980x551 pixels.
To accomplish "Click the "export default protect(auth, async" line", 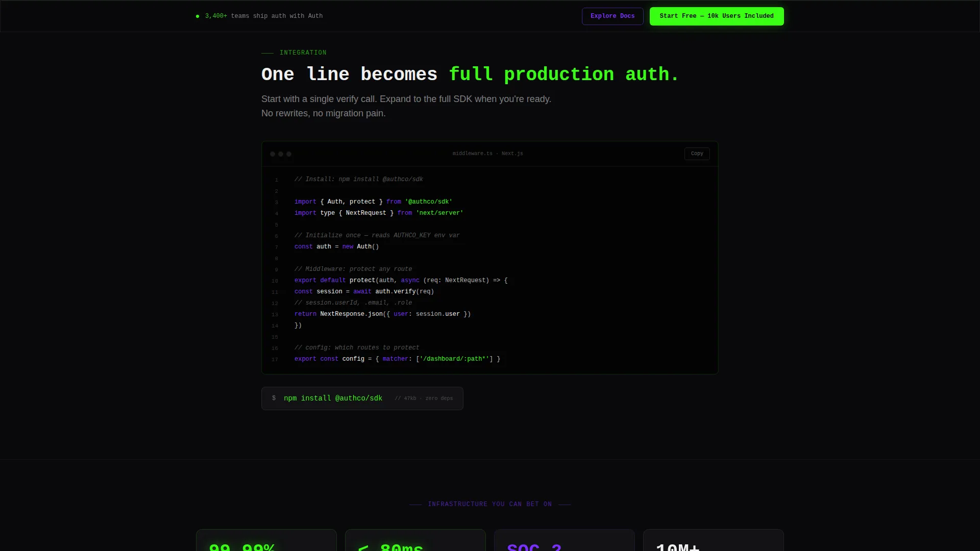I will tap(401, 281).
